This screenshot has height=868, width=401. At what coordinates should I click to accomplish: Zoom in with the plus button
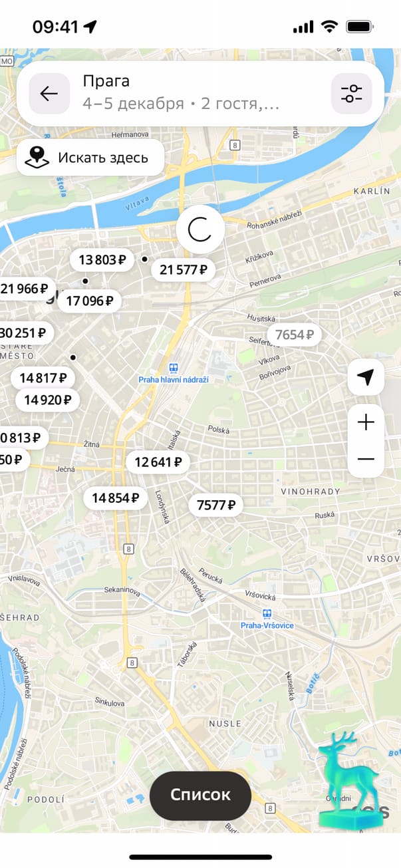coord(366,422)
